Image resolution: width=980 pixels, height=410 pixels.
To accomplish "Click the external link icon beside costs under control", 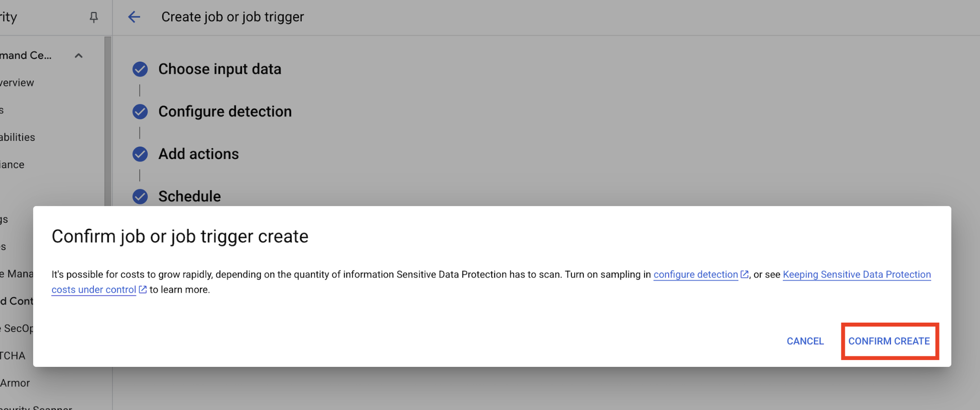I will (x=143, y=289).
